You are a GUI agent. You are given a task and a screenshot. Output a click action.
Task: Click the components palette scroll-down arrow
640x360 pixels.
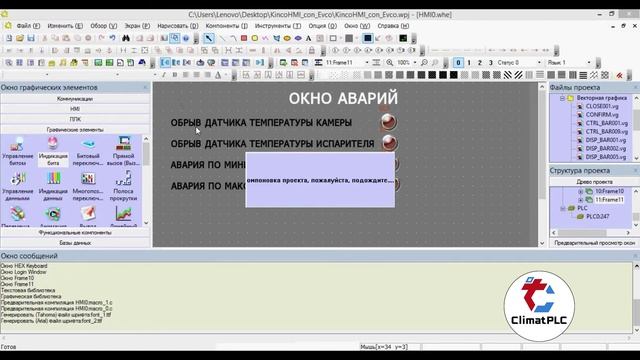point(146,223)
